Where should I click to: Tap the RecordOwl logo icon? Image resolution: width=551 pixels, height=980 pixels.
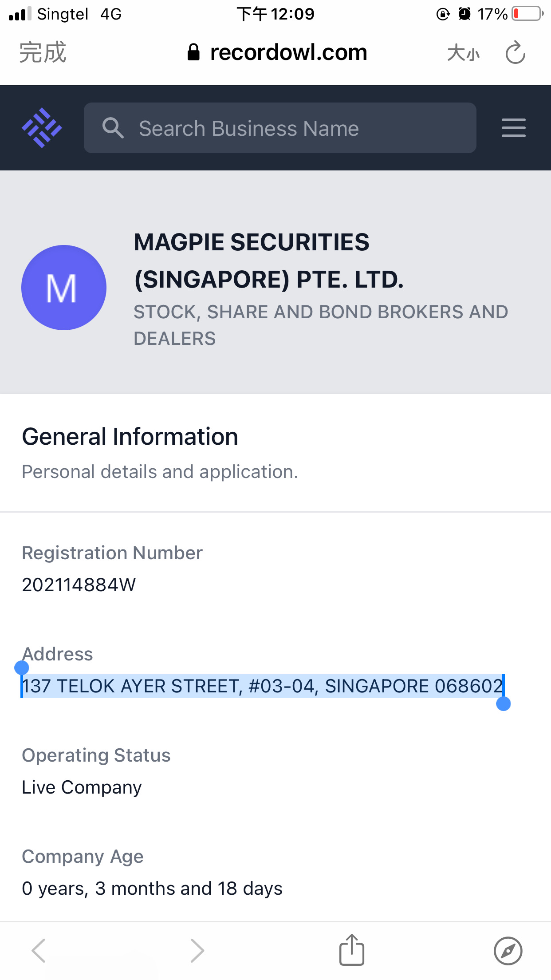42,128
